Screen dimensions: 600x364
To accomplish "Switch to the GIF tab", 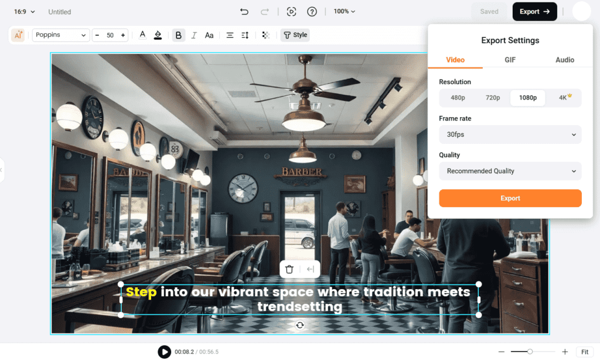I will pos(510,60).
